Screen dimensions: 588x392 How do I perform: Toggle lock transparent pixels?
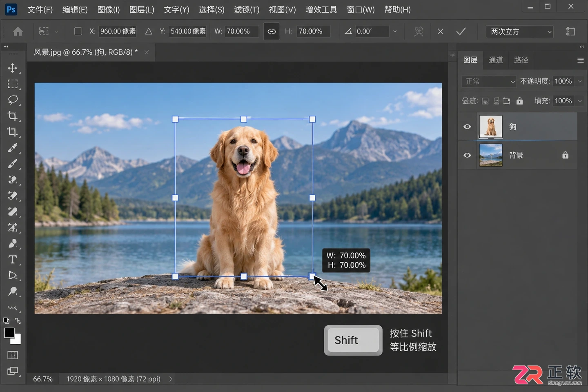[485, 101]
